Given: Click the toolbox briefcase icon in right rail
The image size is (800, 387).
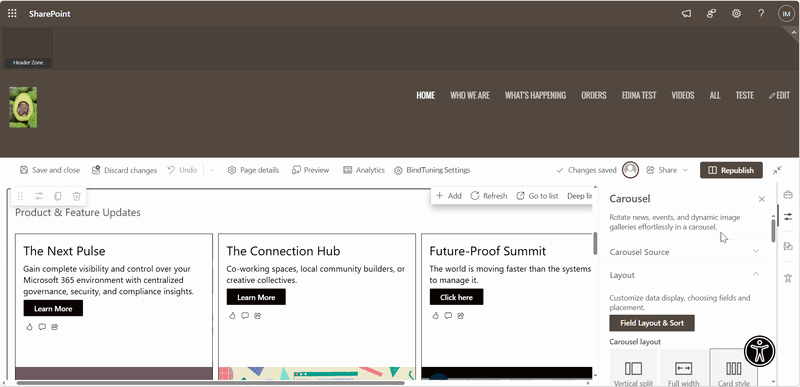Looking at the screenshot, I should (x=788, y=194).
